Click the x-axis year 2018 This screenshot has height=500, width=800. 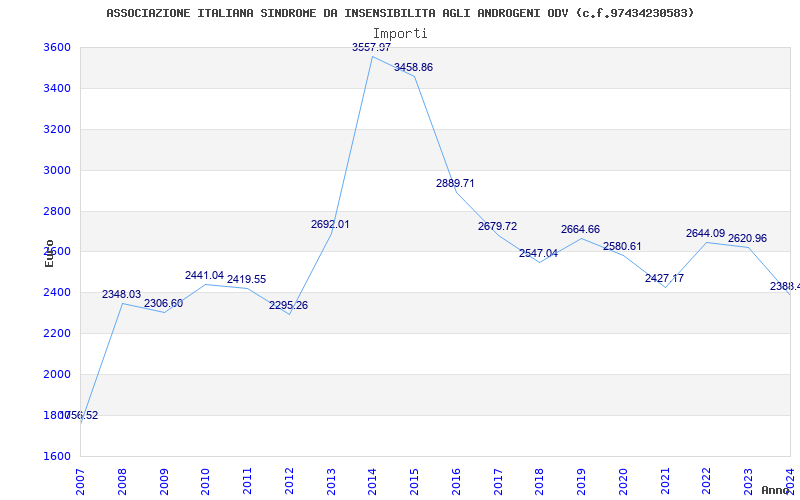(x=540, y=482)
